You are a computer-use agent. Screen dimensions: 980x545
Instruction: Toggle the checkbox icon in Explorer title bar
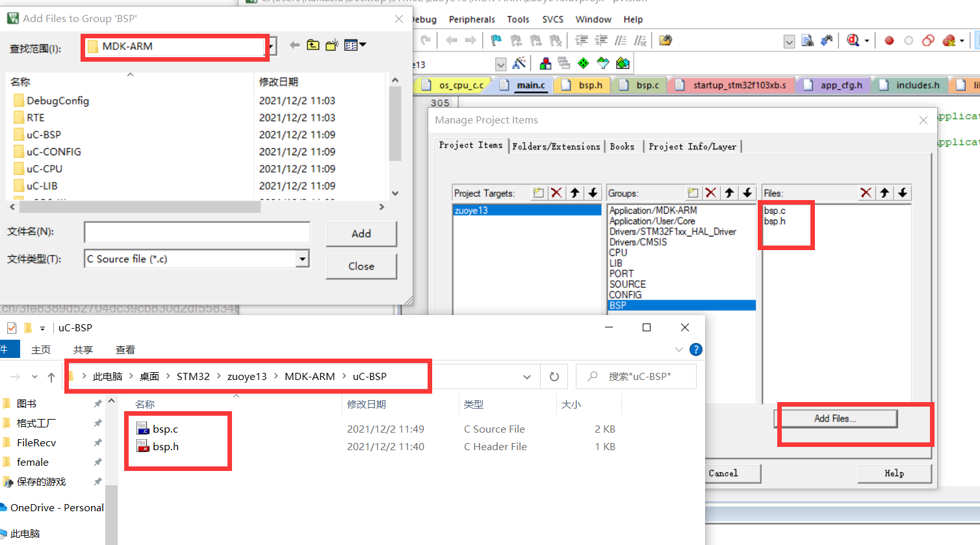(x=12, y=327)
